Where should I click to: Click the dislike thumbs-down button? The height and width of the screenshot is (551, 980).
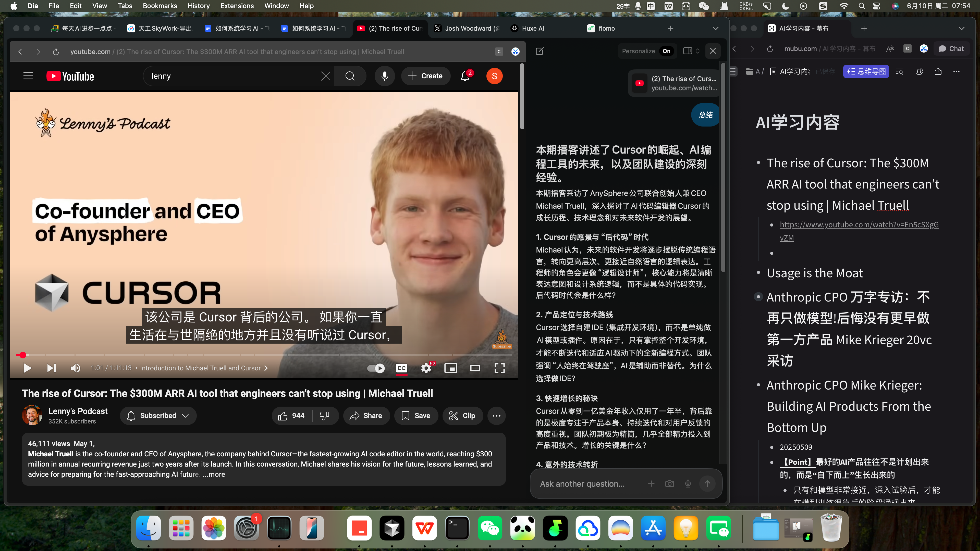325,416
